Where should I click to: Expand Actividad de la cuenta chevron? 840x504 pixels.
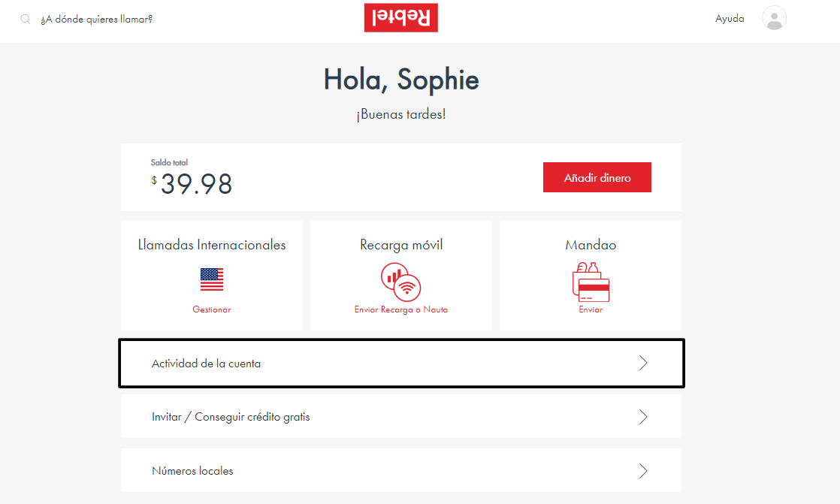642,364
